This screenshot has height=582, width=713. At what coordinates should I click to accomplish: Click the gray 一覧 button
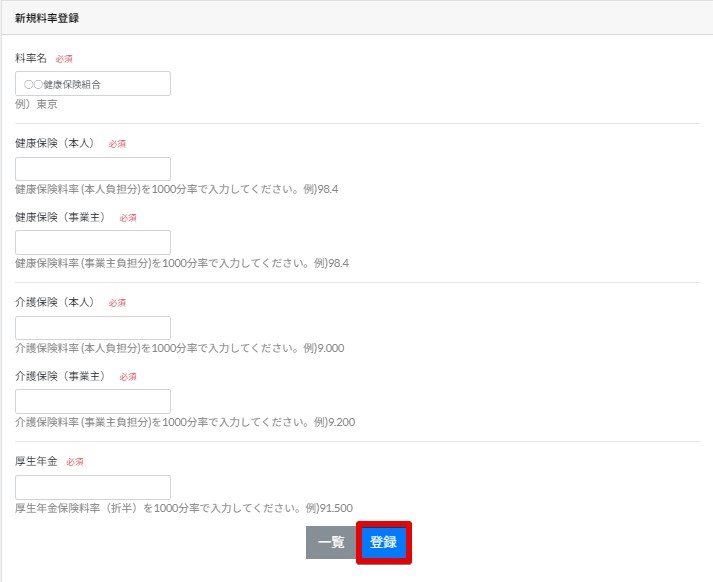[x=331, y=542]
